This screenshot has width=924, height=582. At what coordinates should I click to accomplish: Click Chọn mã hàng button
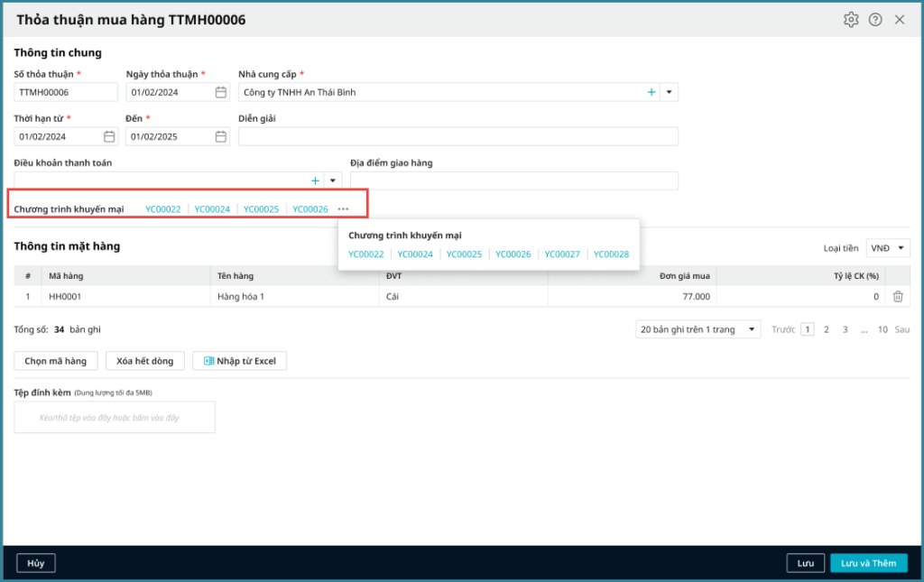55,361
